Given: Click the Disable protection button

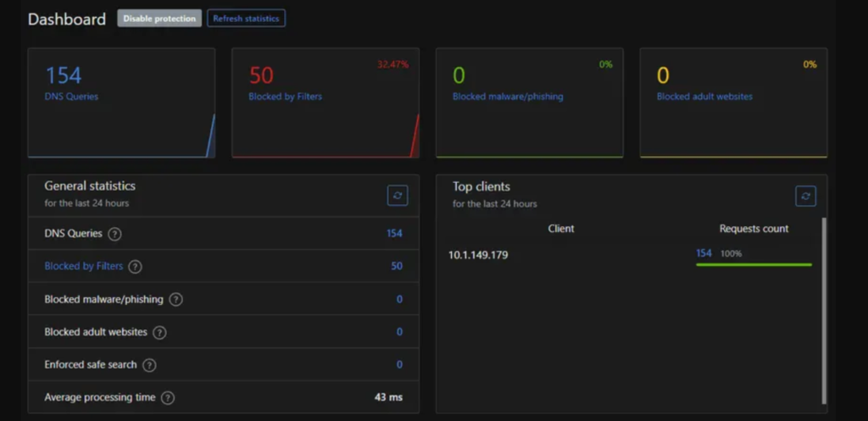Looking at the screenshot, I should (x=159, y=19).
